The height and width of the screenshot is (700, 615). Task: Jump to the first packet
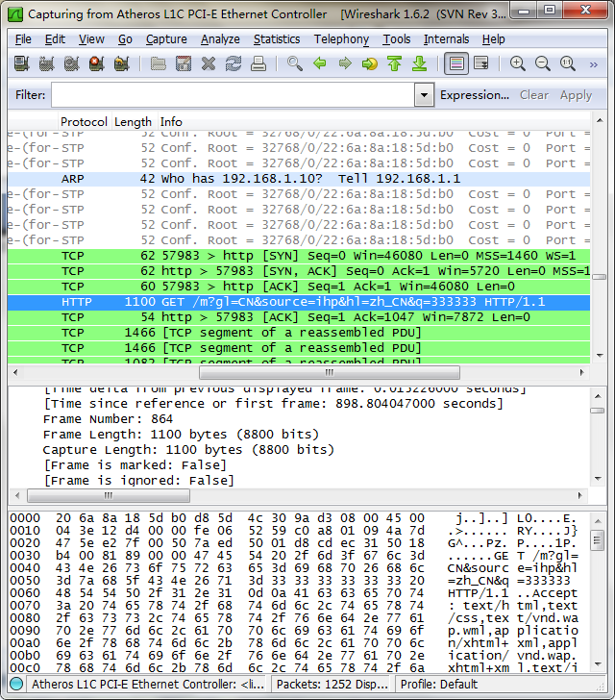(395, 63)
